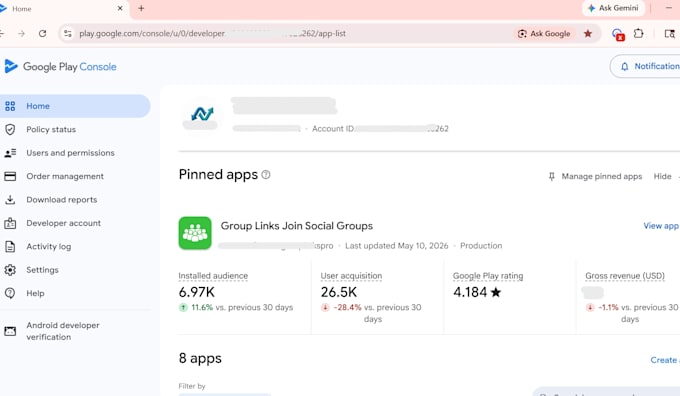Click the Activity log document icon
This screenshot has width=680, height=396.
click(x=10, y=246)
